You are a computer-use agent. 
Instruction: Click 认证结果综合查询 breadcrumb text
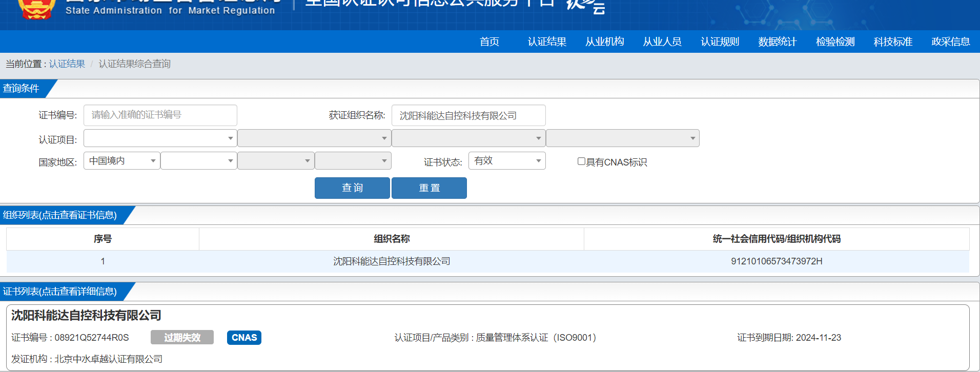pos(134,64)
